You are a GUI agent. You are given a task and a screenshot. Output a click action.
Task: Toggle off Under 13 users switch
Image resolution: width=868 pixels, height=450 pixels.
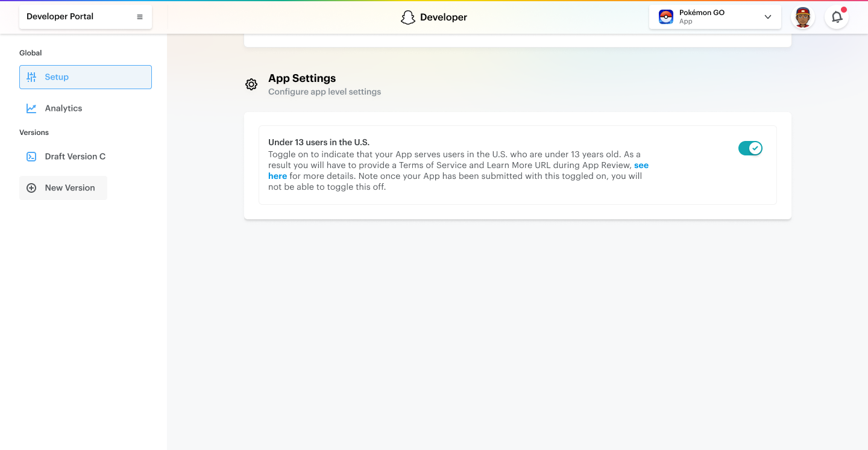pyautogui.click(x=750, y=148)
